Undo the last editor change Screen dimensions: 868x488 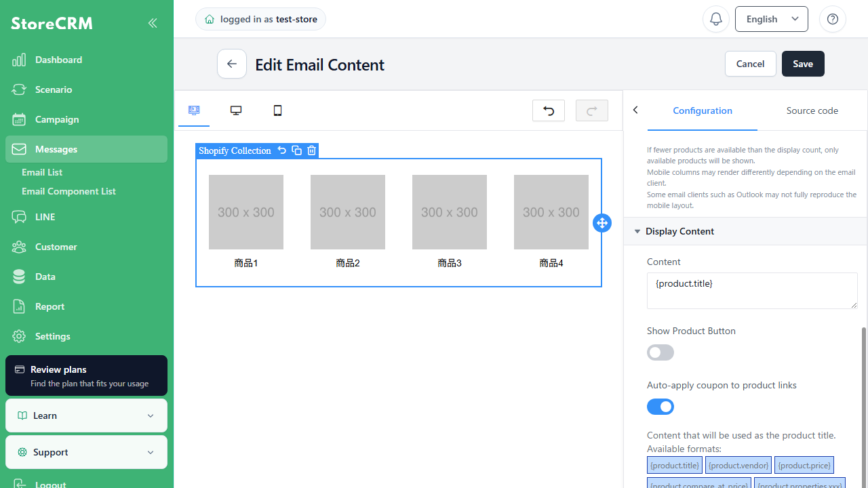(x=549, y=110)
